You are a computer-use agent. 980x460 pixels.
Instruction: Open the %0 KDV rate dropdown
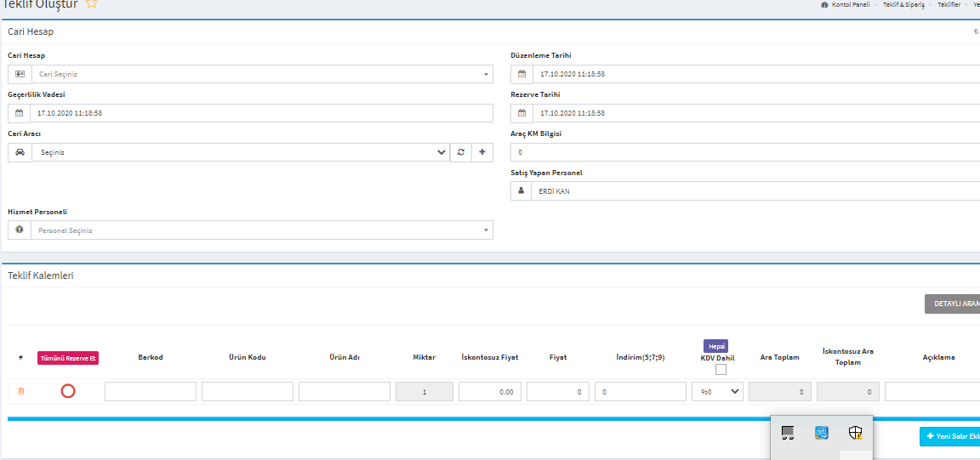(x=718, y=391)
